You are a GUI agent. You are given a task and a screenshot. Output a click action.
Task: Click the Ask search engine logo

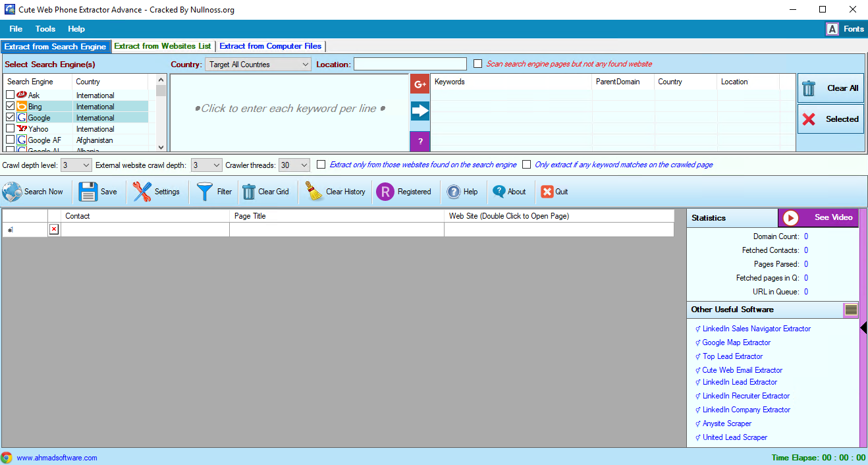21,95
